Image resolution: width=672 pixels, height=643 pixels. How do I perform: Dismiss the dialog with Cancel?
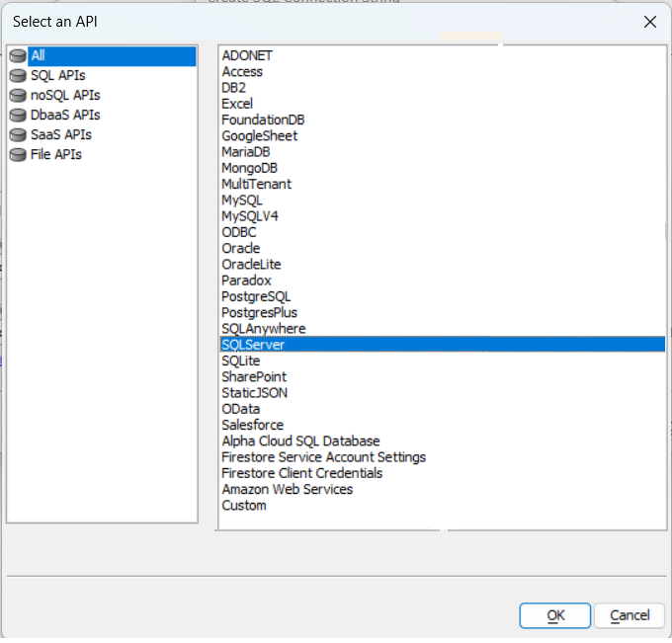click(630, 616)
